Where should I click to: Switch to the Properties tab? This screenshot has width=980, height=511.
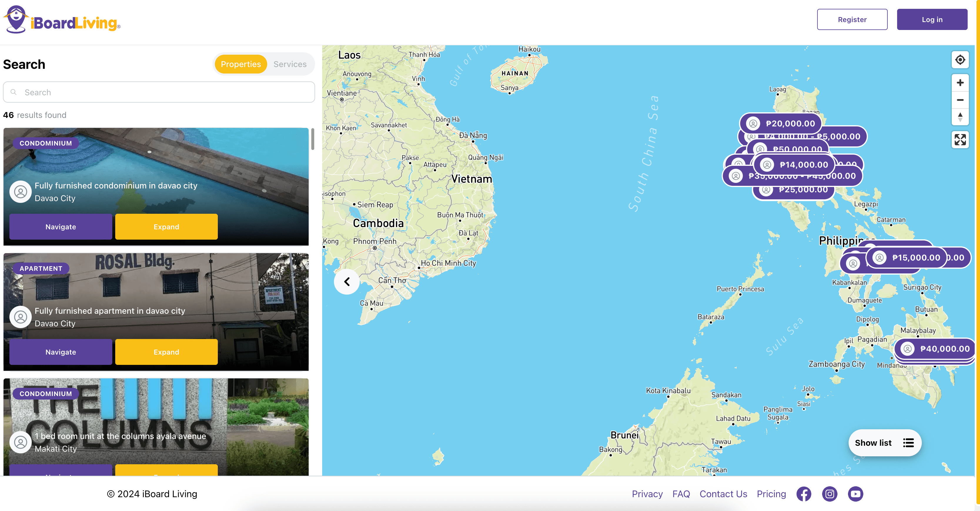pos(241,64)
